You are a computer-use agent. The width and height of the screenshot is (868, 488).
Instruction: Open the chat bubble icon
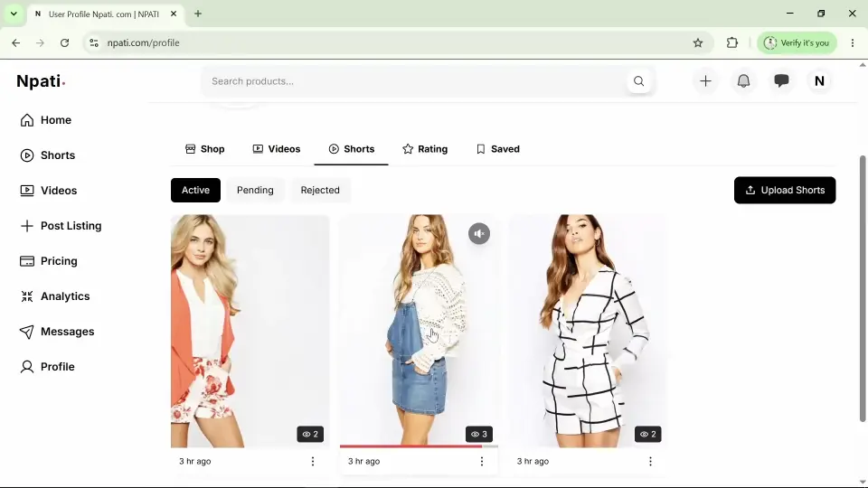[x=781, y=81]
